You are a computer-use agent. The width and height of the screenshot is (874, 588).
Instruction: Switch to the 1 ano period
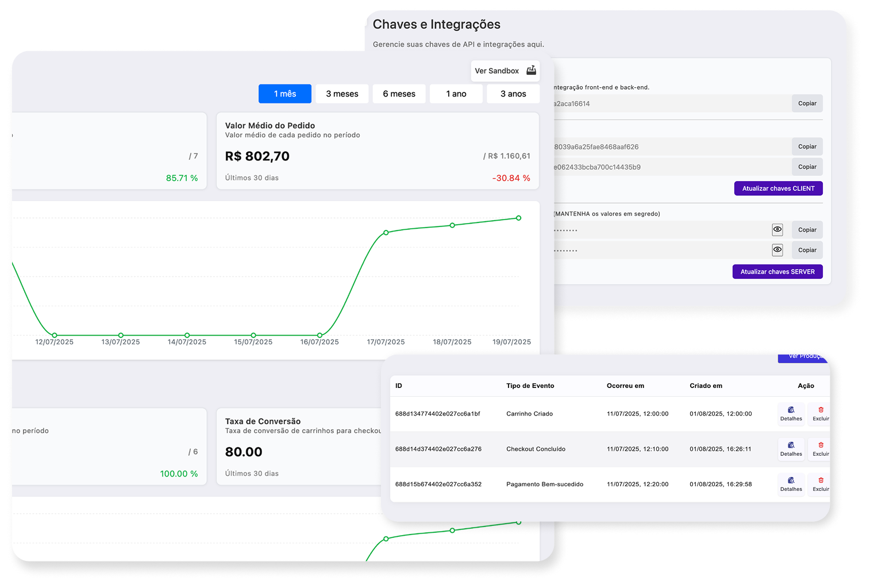coord(456,94)
